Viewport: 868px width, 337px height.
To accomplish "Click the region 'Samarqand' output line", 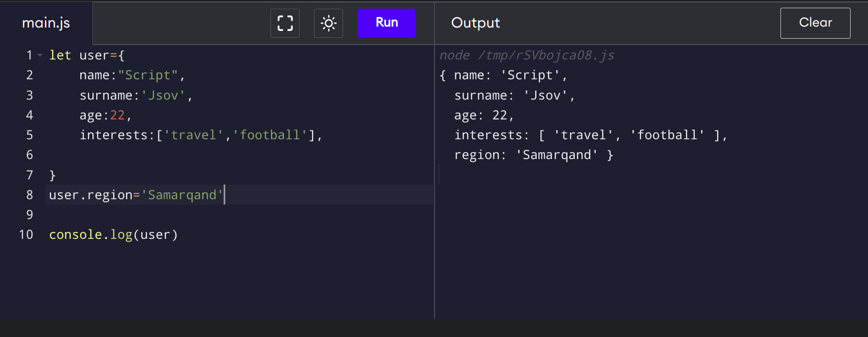I will 533,155.
